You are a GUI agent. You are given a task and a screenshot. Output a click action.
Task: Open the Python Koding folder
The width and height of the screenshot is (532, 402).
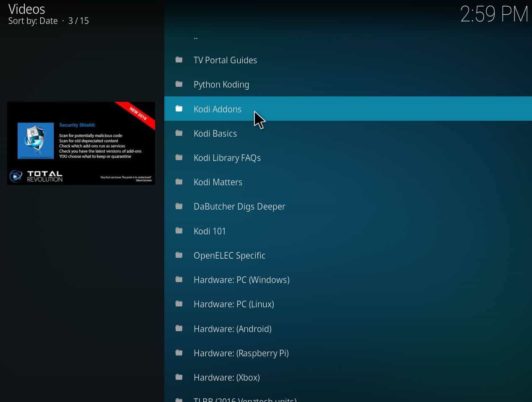click(x=348, y=84)
